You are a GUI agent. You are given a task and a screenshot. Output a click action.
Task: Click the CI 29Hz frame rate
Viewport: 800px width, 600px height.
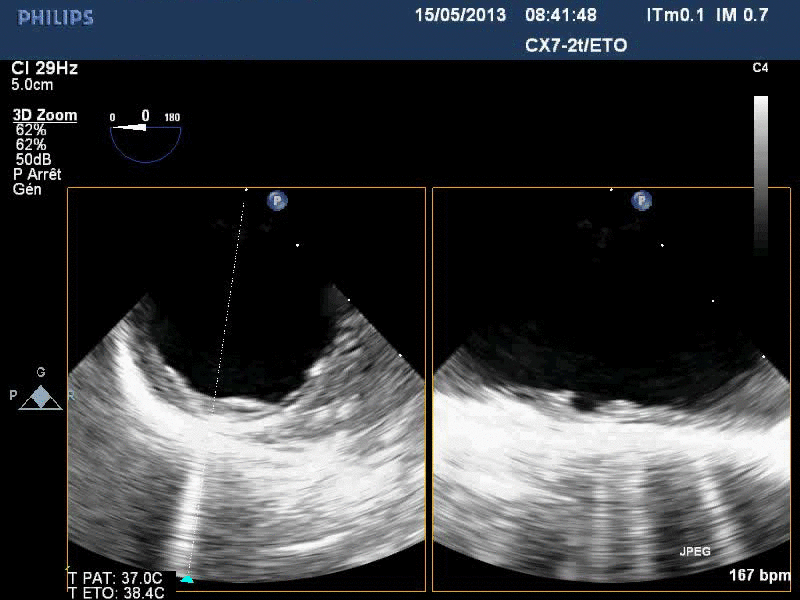pyautogui.click(x=44, y=68)
